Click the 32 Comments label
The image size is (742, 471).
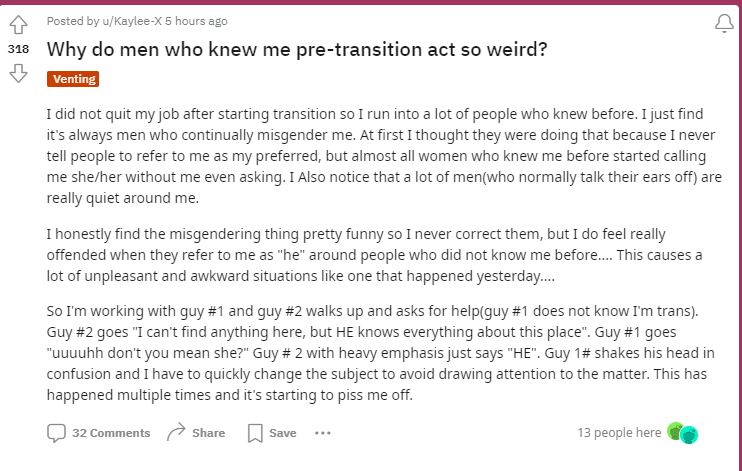point(111,433)
